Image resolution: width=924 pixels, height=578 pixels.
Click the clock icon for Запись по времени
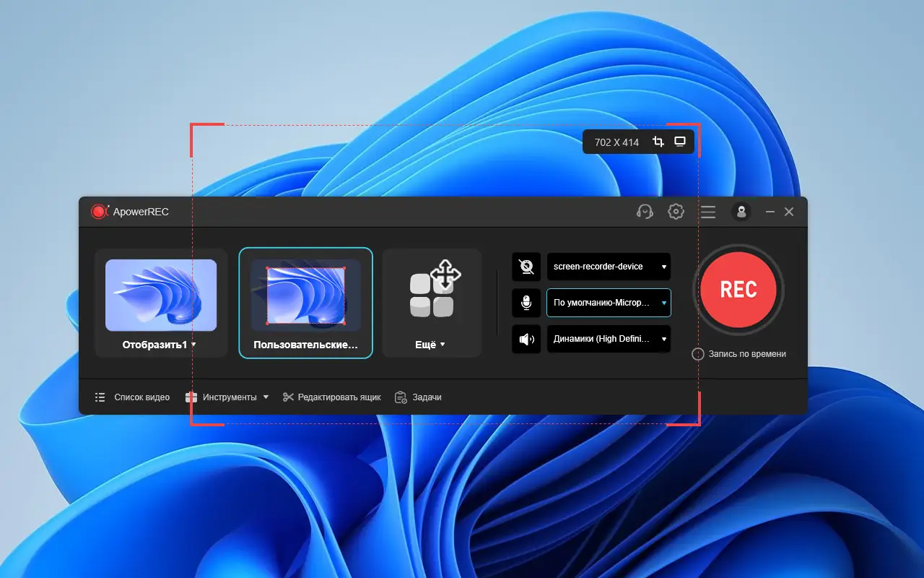click(x=697, y=354)
